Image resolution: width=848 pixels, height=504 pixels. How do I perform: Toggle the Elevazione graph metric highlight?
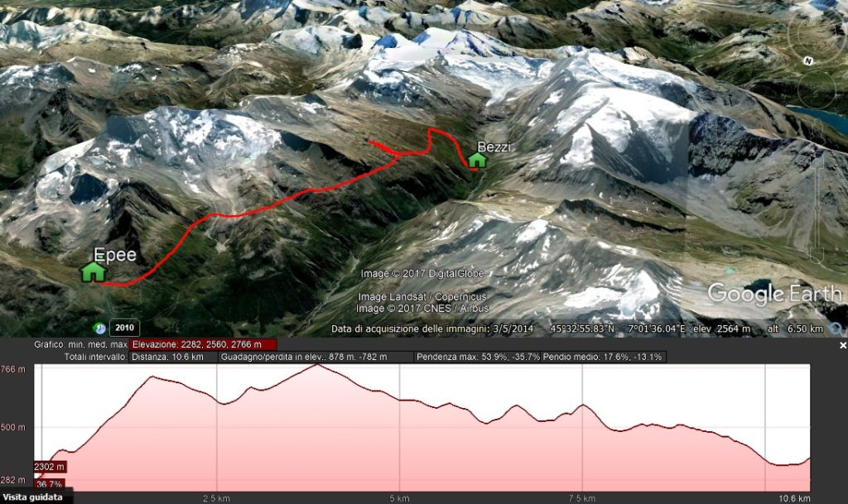(203, 344)
